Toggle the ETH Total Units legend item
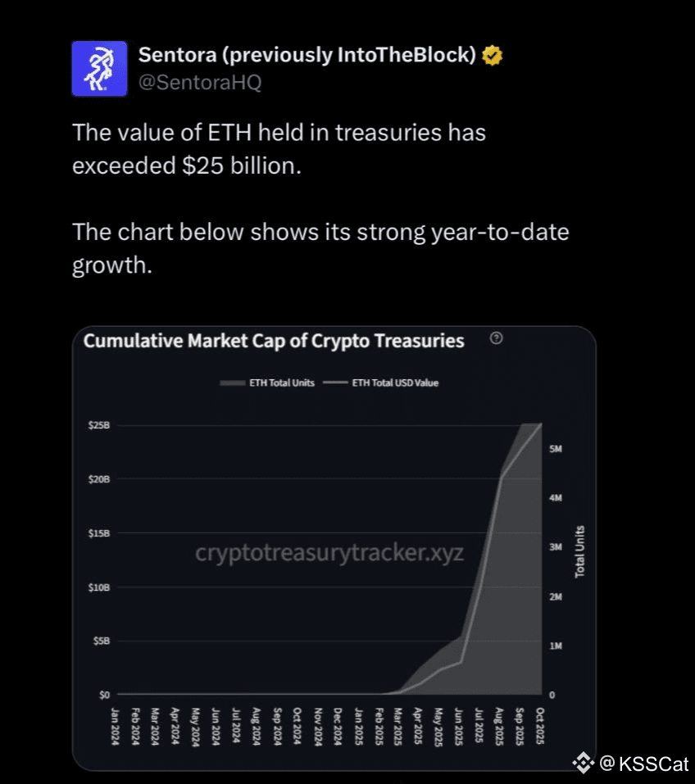This screenshot has height=784, width=695. [x=267, y=383]
